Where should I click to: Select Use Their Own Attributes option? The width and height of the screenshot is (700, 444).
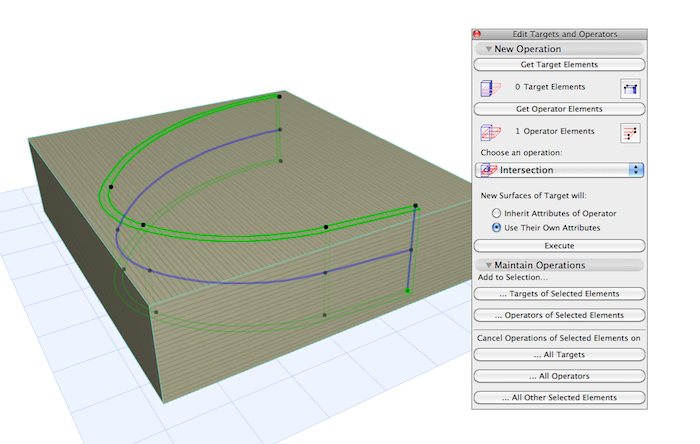pos(496,227)
